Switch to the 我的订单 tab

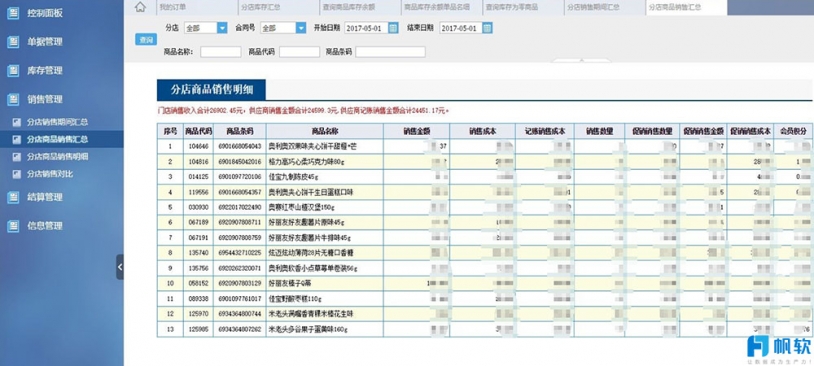[196, 8]
